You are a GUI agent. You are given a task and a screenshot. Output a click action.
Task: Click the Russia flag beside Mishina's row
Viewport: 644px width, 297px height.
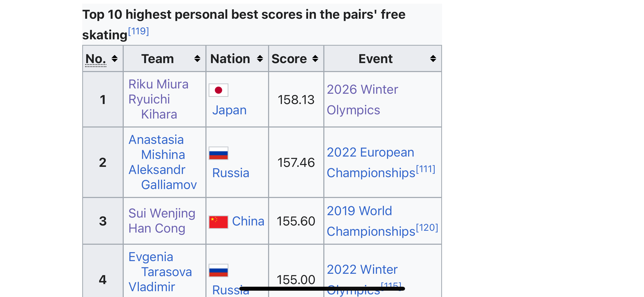[218, 153]
